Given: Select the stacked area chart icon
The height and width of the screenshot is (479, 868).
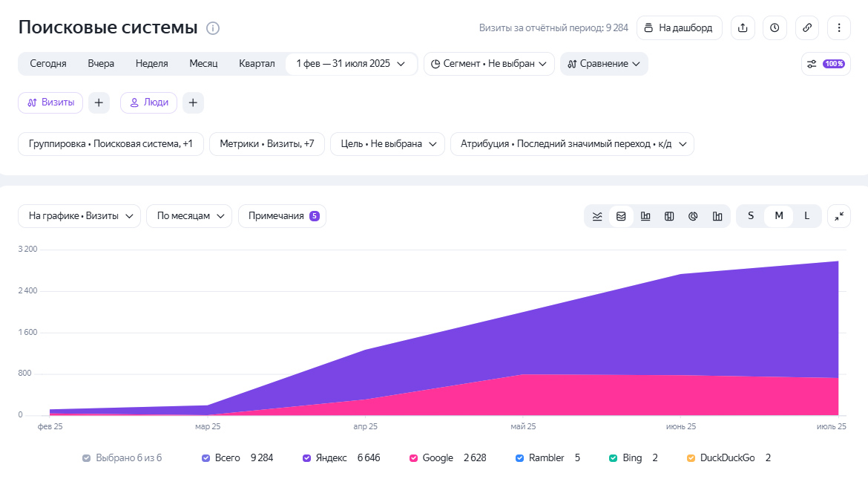Looking at the screenshot, I should click(621, 216).
